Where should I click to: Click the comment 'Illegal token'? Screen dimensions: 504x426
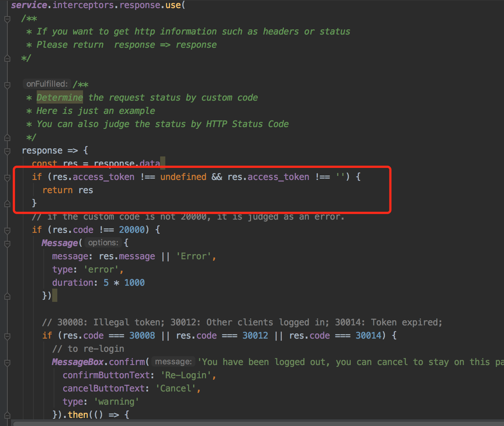click(x=129, y=322)
